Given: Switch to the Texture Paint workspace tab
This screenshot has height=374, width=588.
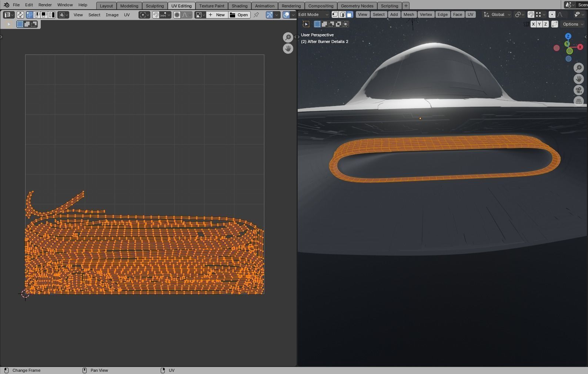Looking at the screenshot, I should tap(212, 6).
